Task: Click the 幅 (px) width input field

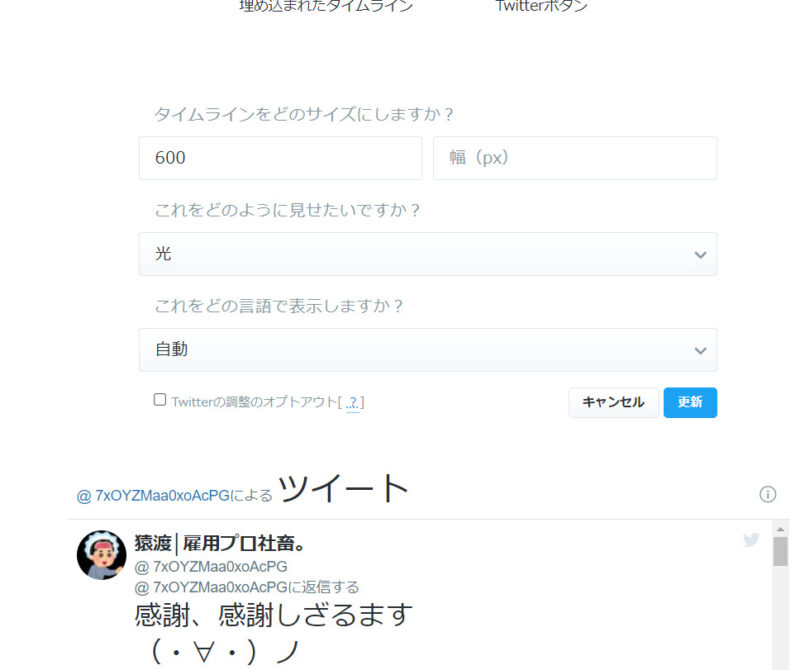Action: [x=575, y=158]
